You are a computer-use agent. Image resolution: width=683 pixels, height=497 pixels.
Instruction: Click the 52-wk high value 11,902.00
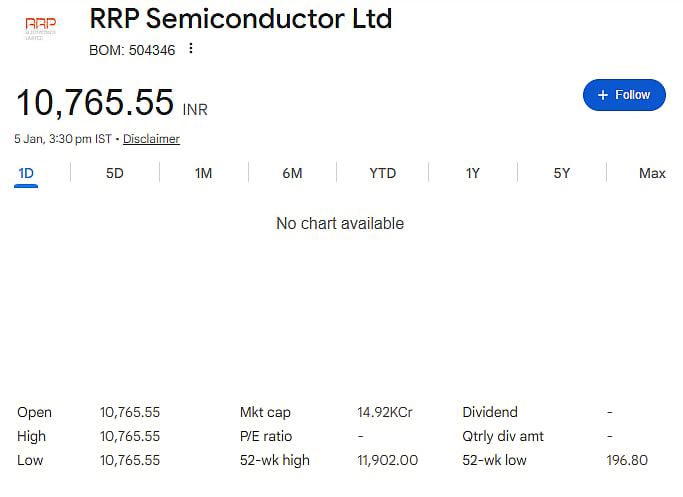coord(387,460)
